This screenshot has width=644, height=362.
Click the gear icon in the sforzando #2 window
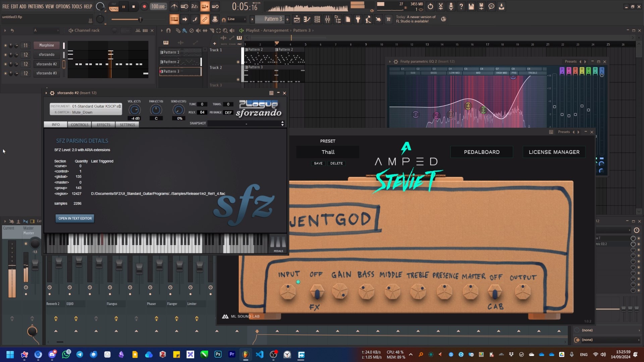point(52,93)
